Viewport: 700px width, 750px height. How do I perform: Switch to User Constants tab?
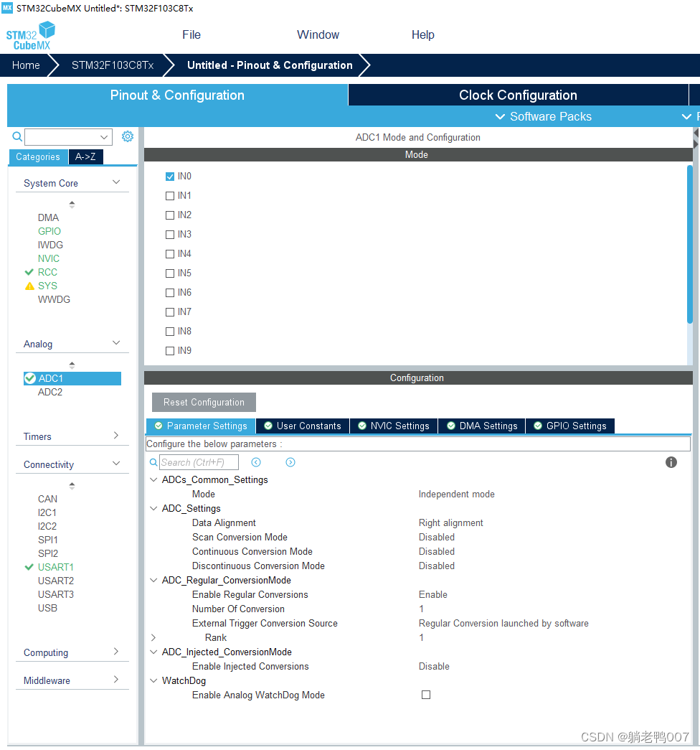pyautogui.click(x=303, y=426)
